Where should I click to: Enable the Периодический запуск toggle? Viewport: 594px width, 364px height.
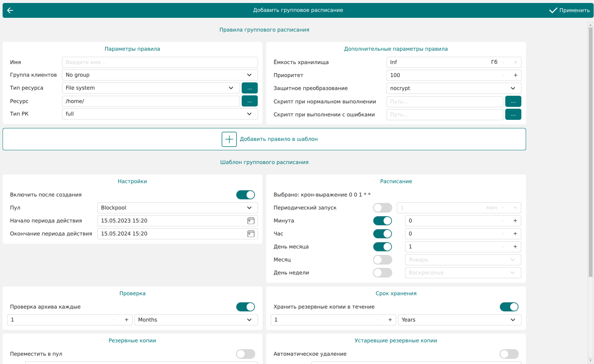coord(382,208)
